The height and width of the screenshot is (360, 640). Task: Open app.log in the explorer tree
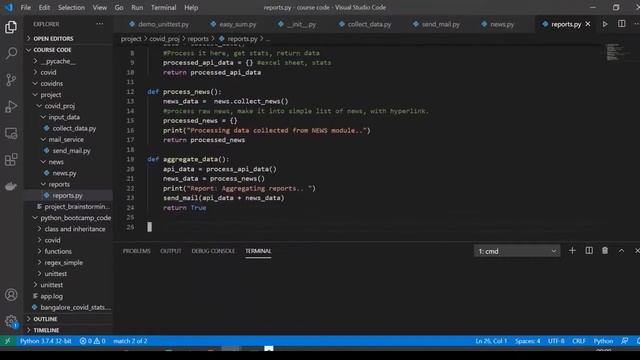click(51, 296)
